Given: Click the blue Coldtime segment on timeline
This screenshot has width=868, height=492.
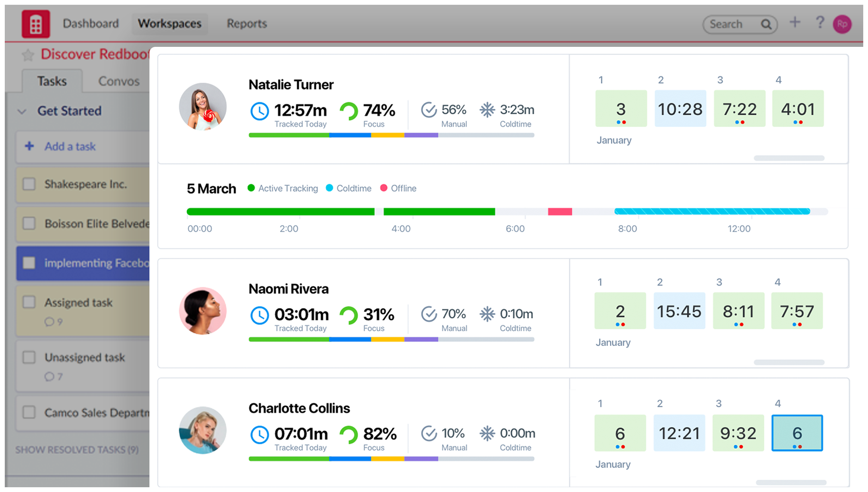Looking at the screenshot, I should click(711, 212).
